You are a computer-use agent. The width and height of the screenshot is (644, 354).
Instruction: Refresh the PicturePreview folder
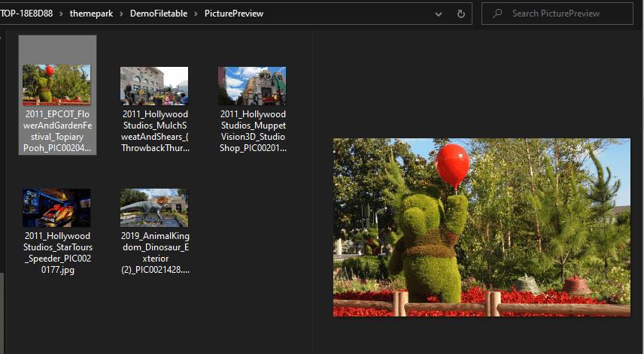click(x=461, y=14)
